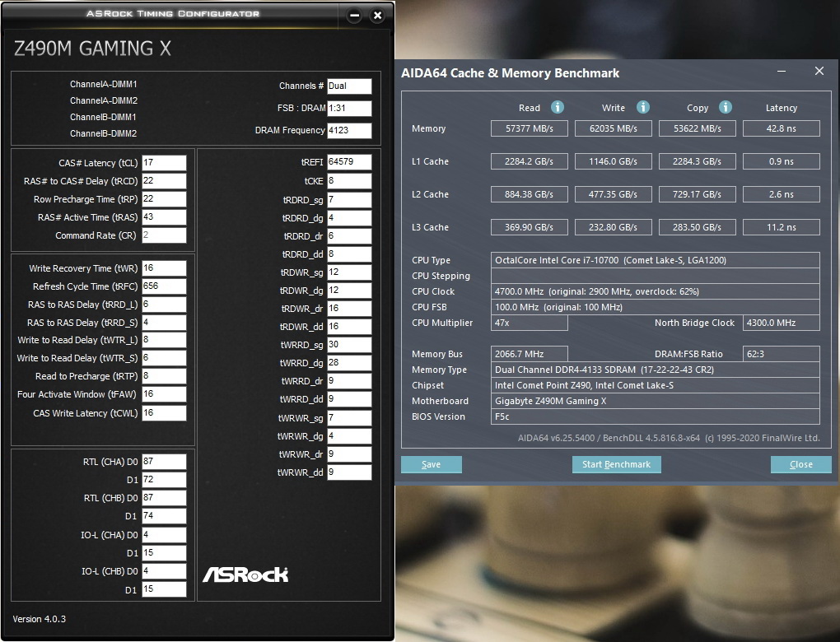Click the RAS# Active Time (tRAS) field
840x642 pixels.
click(x=164, y=216)
